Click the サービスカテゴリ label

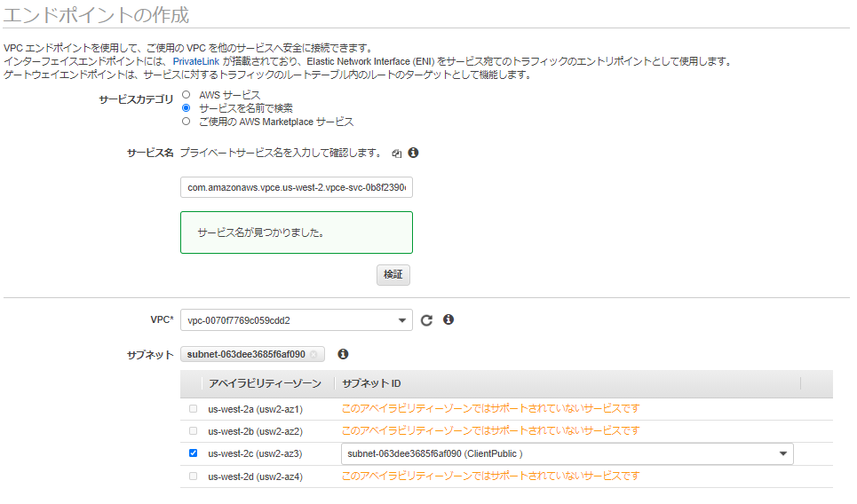point(136,99)
